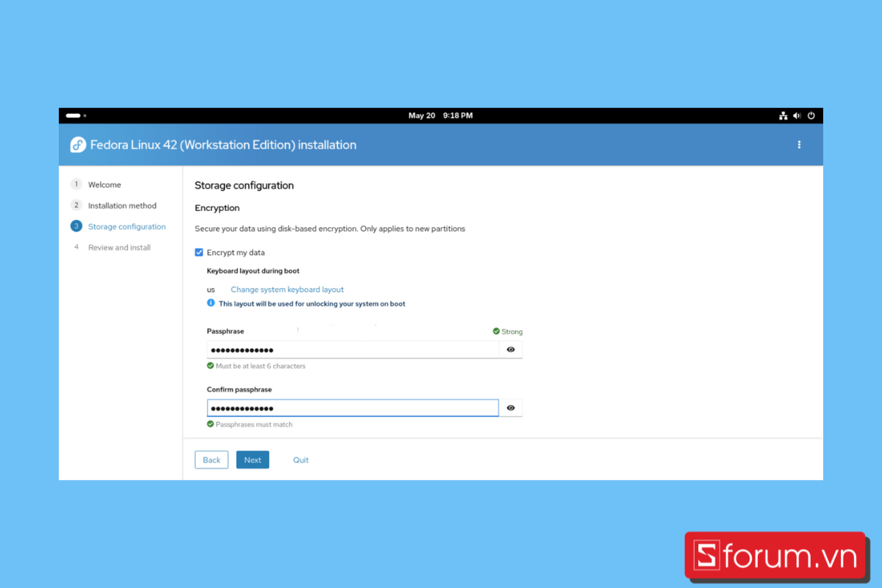Go to the Installation method step
The image size is (882, 588).
(122, 206)
